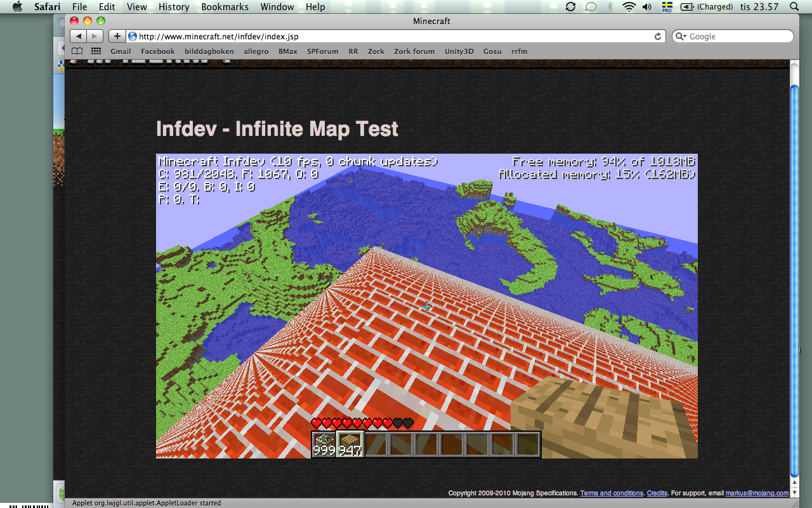Click the "Minecraft" window title text

point(431,21)
